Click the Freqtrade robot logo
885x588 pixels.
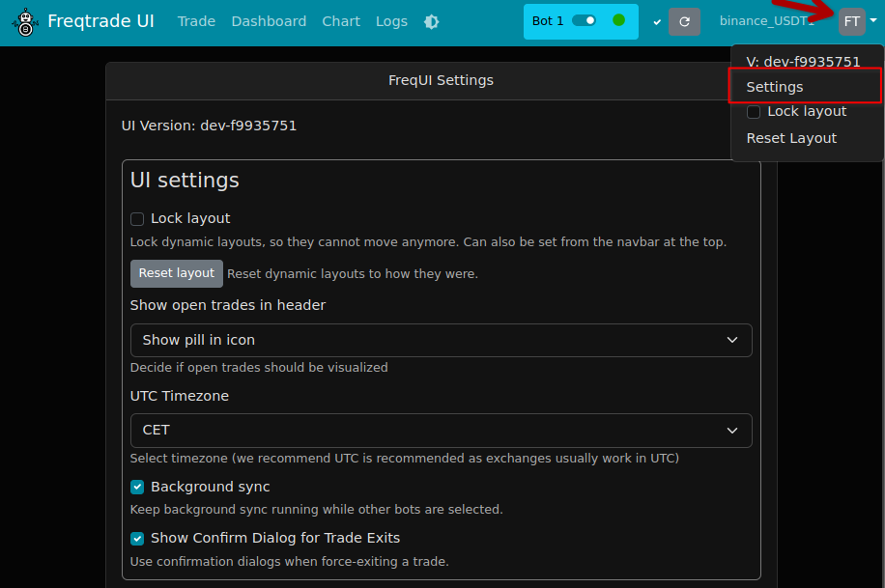tap(23, 21)
